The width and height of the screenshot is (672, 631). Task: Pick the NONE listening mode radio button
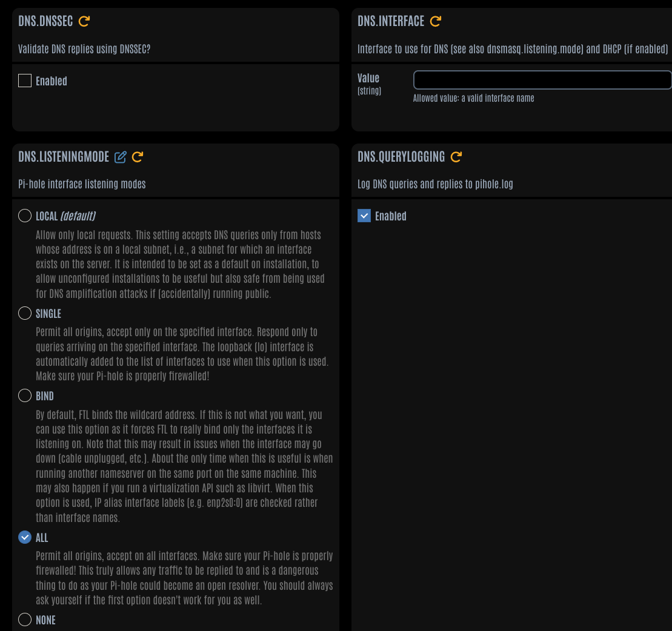pos(25,619)
